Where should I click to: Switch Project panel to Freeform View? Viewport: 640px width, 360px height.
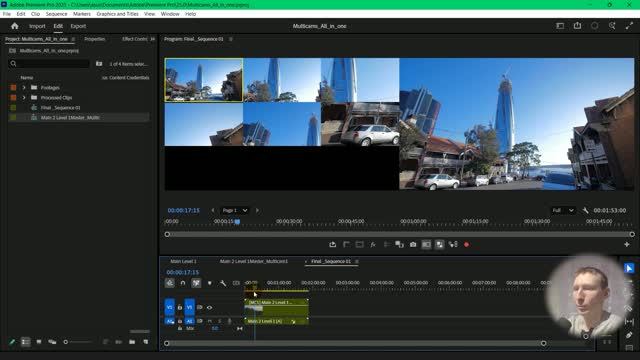click(52, 342)
